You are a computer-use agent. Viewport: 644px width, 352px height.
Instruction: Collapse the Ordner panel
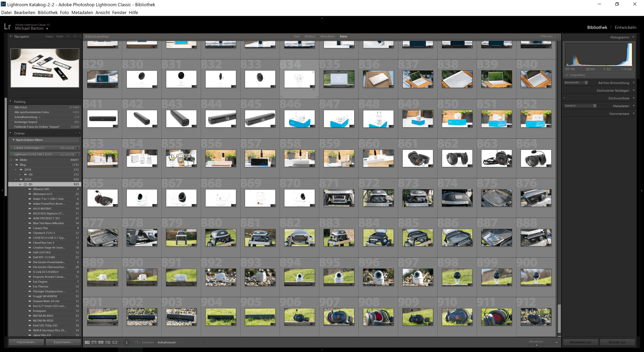point(11,133)
